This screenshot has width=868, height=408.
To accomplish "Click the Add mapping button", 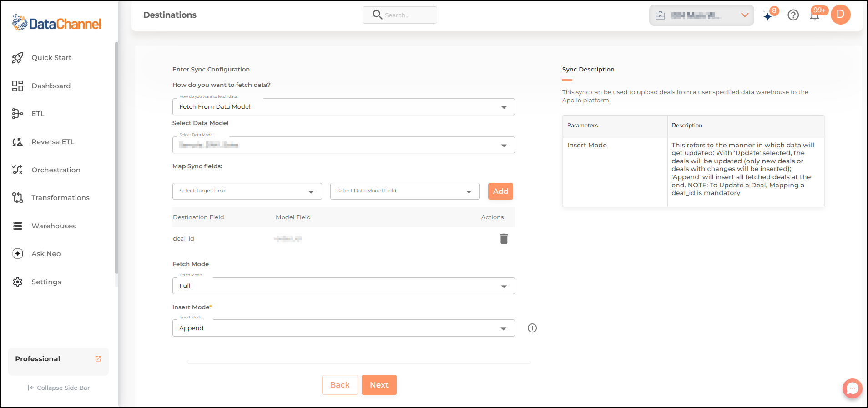I will coord(500,191).
